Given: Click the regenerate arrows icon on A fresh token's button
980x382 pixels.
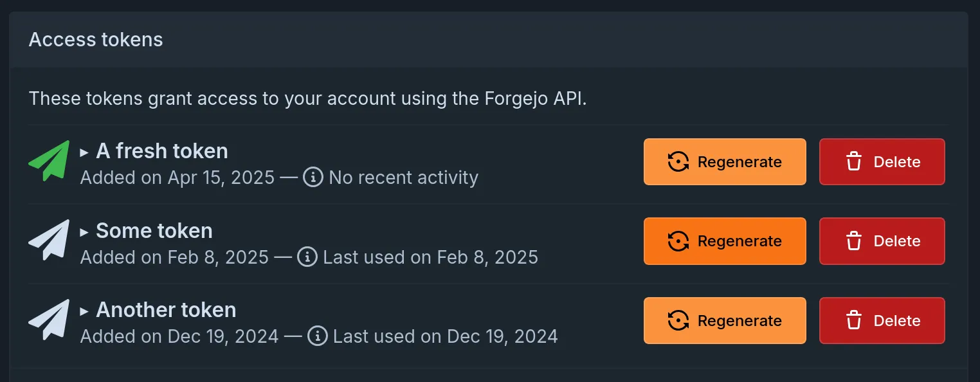Looking at the screenshot, I should [x=677, y=161].
